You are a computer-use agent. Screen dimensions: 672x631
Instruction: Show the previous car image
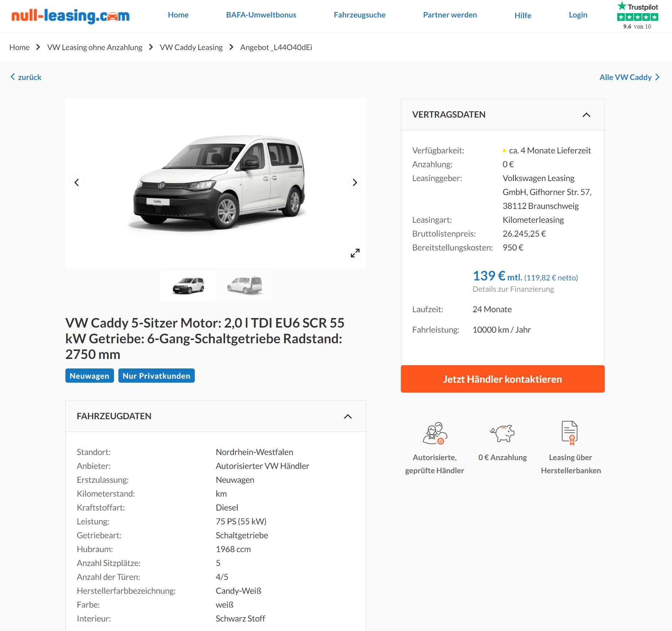point(77,182)
